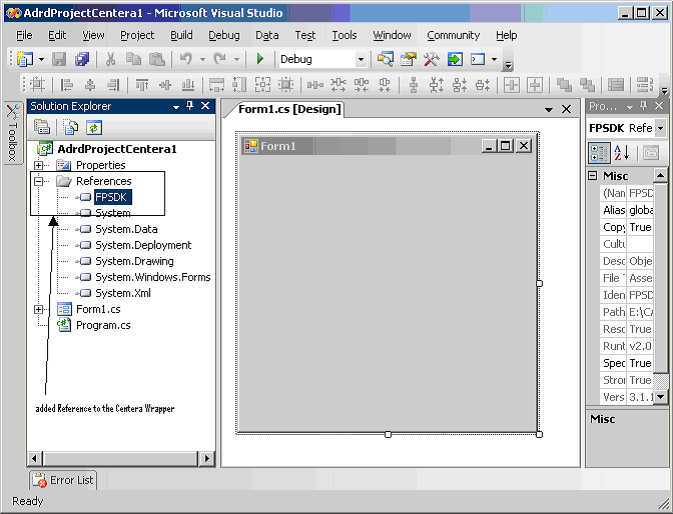
Task: Select System.Data reference
Action: [x=126, y=229]
